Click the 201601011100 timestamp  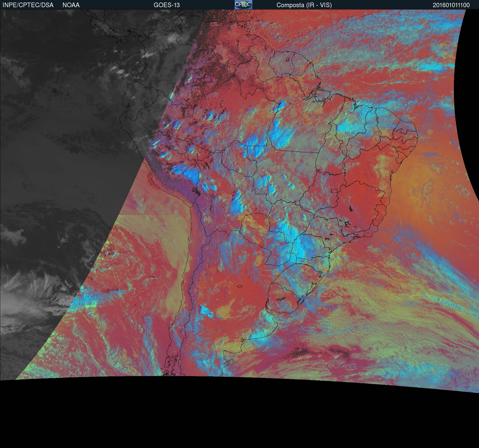[x=451, y=5]
